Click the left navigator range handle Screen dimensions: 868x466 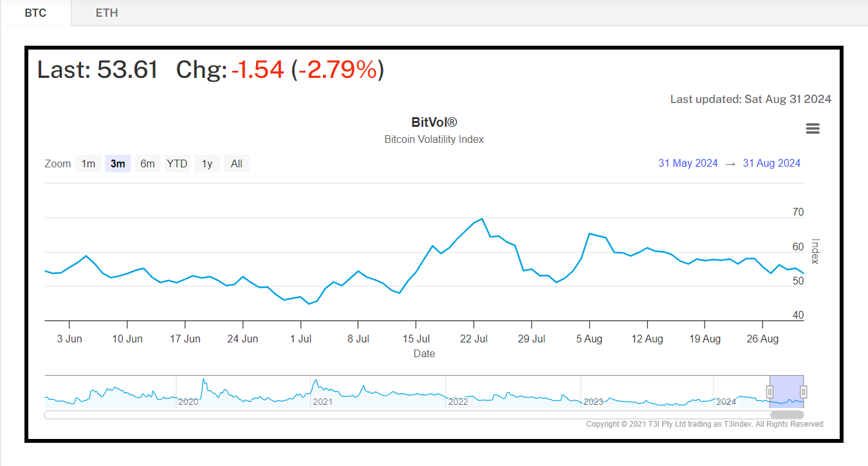(770, 391)
